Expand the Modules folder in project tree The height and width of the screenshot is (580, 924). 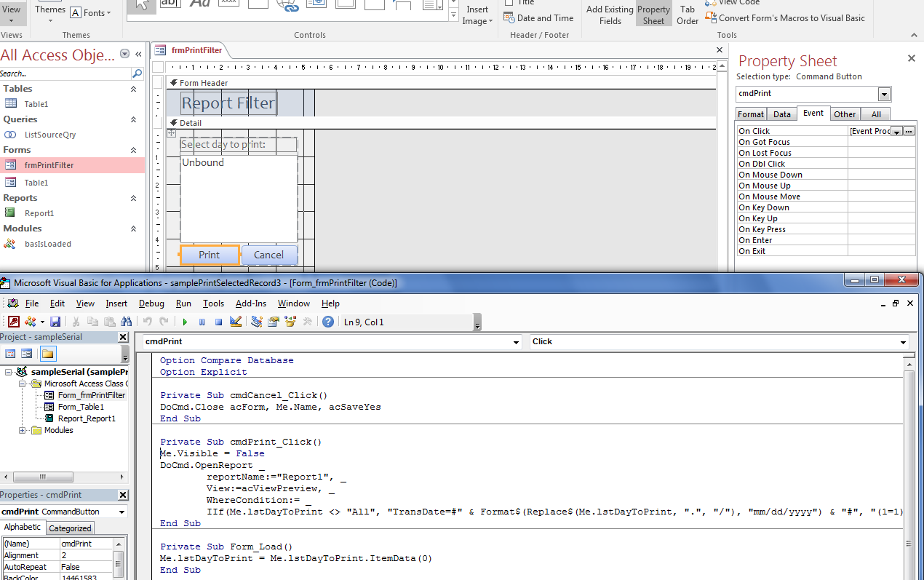tap(23, 430)
